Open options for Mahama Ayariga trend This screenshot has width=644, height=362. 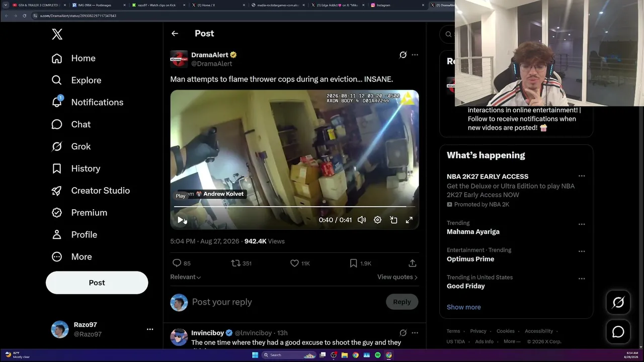(x=582, y=224)
